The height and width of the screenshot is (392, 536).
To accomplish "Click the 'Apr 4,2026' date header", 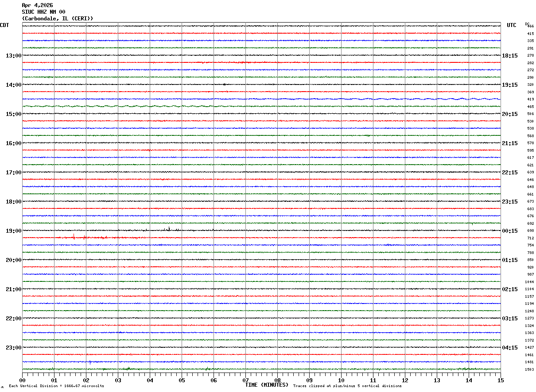I will click(37, 5).
